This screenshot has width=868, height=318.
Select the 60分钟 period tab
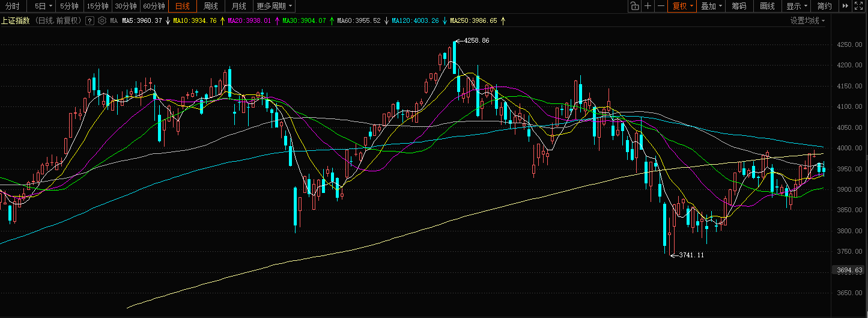coord(154,6)
